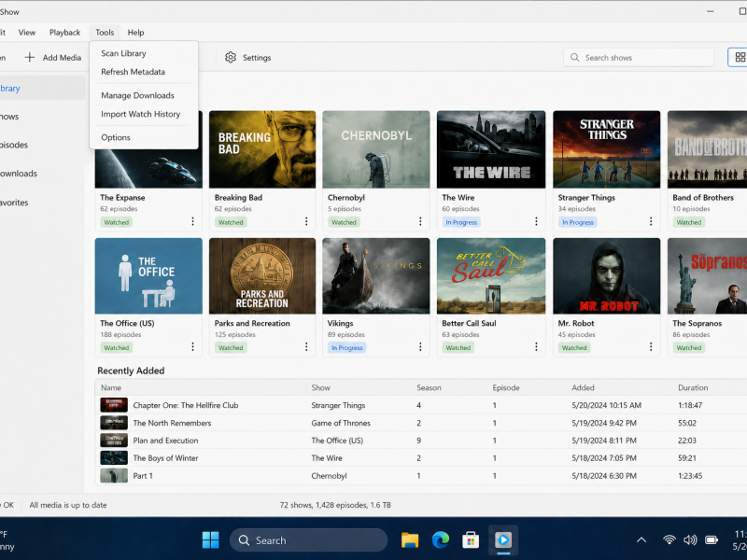
Task: Switch to grid view icon
Action: pos(740,57)
